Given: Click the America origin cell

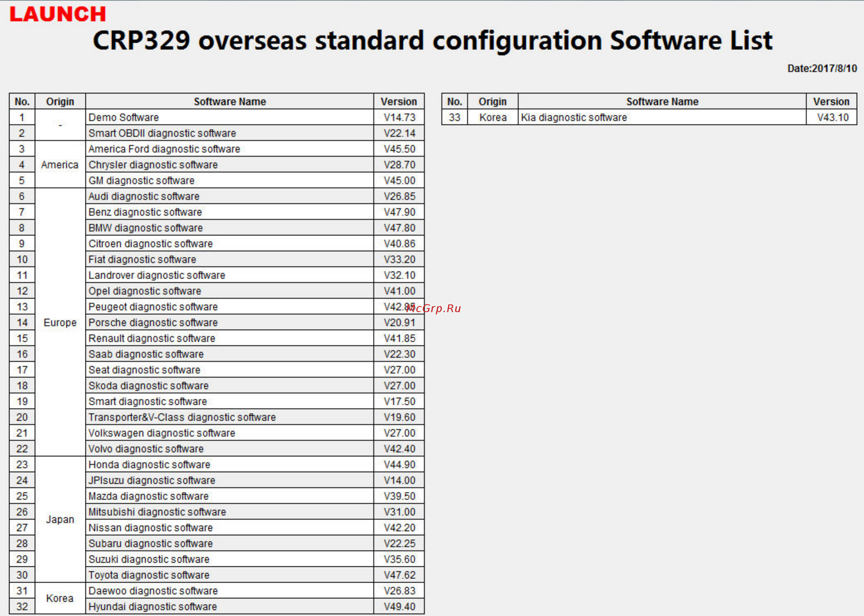Looking at the screenshot, I should point(60,165).
